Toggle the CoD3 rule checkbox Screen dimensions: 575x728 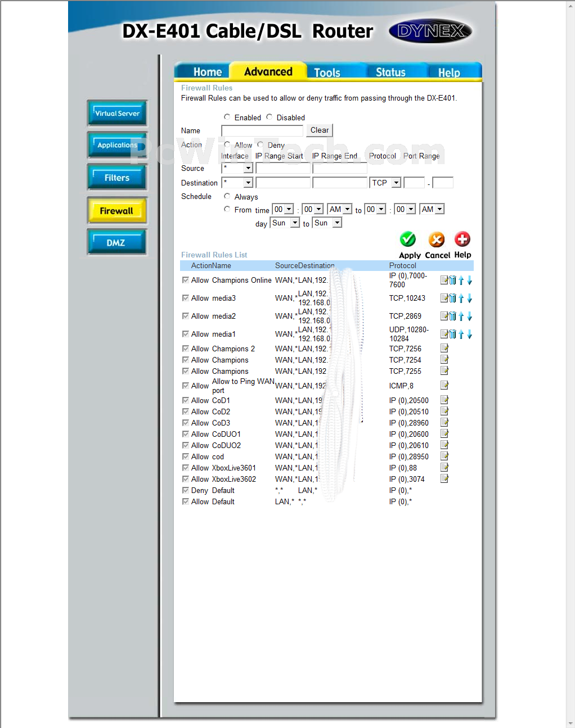pos(186,423)
